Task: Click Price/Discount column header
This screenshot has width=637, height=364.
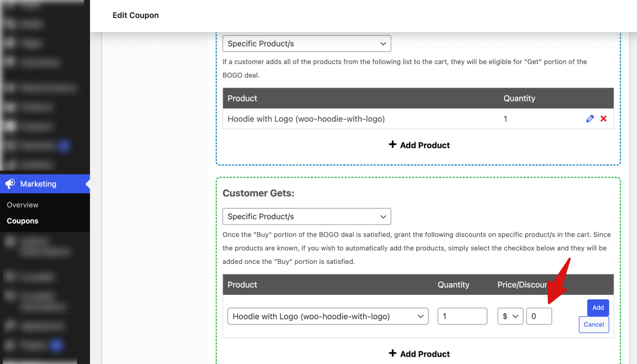Action: tap(522, 285)
